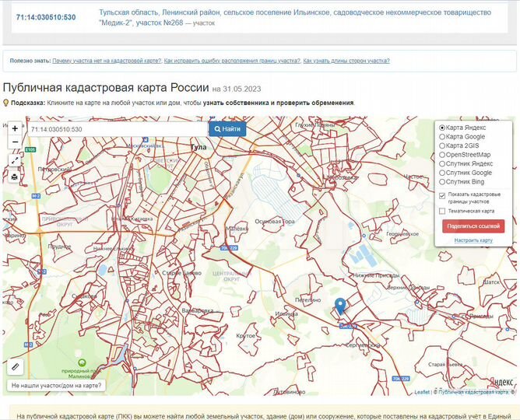Image resolution: width=520 pixels, height=420 pixels.
Task: Click the Тула city label on map
Action: (x=199, y=147)
